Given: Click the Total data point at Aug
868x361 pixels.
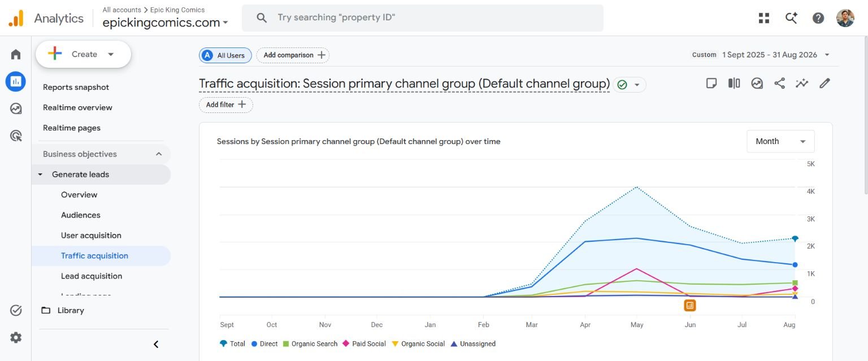Looking at the screenshot, I should (795, 238).
